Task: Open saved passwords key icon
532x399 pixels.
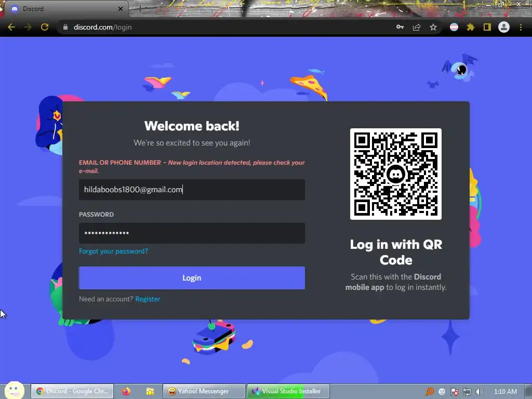Action: 400,27
